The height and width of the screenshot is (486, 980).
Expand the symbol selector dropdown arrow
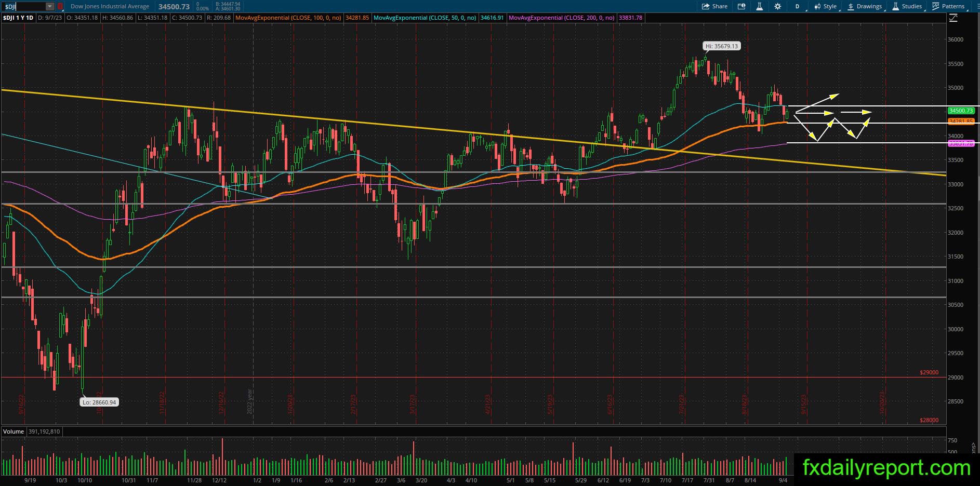coord(50,6)
